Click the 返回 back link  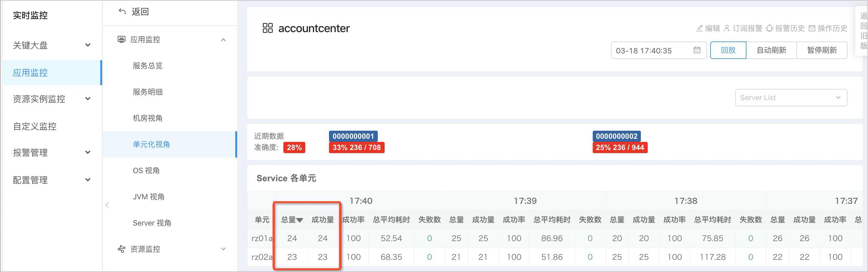140,12
